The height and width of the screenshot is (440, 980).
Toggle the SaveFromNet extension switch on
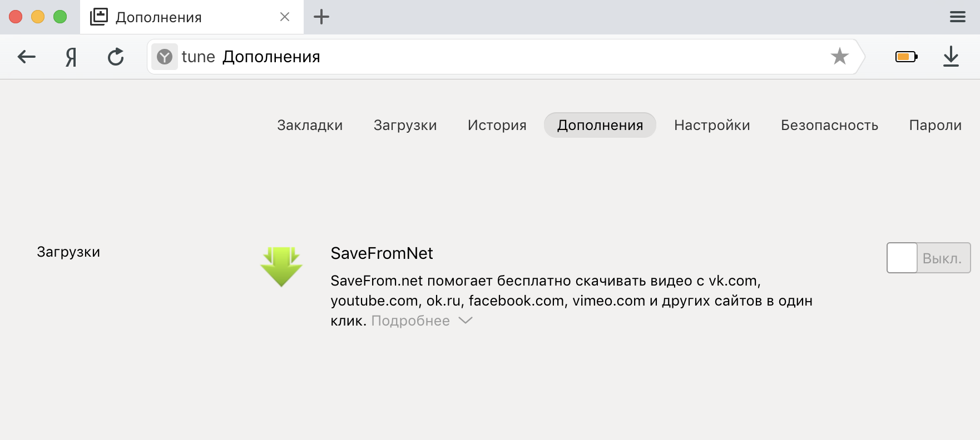coord(928,258)
